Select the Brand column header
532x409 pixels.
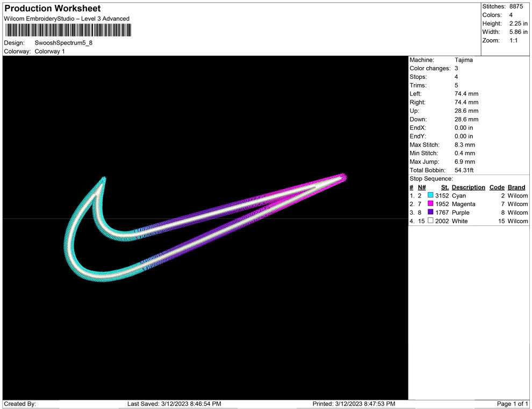point(516,187)
